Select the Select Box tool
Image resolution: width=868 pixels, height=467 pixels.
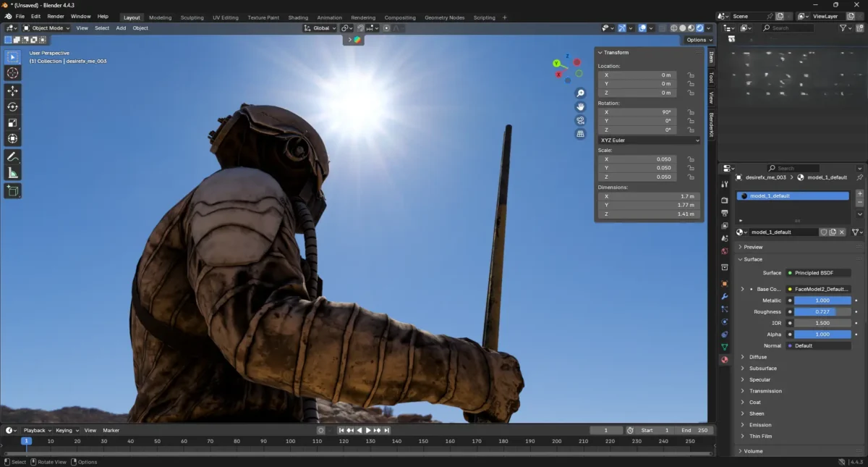point(13,57)
